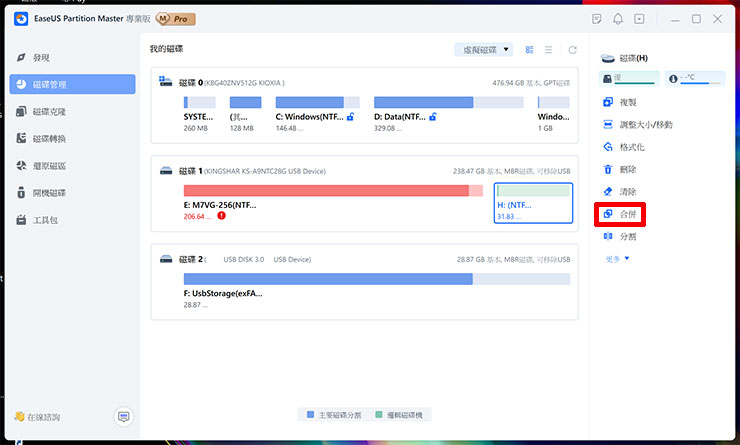Select the 128 MB partition on 磁碟 0
Screen dimensions: 740x445
pyautogui.click(x=245, y=115)
